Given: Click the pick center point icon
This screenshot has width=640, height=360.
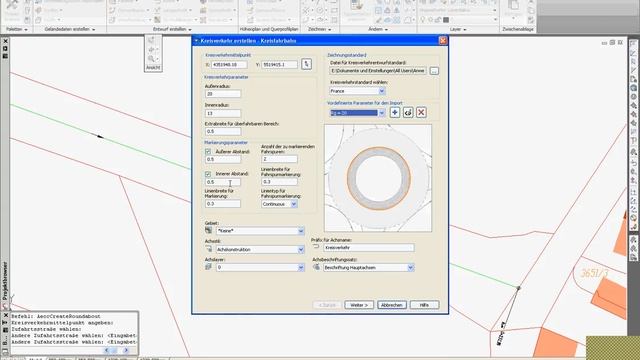Looking at the screenshot, I should [x=307, y=64].
